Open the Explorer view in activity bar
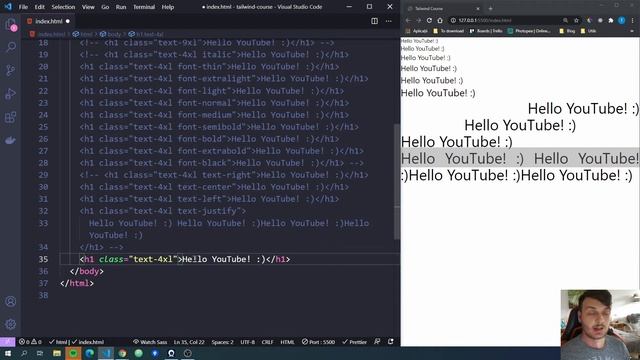Viewport: 640px width, 360px height. coord(11,24)
